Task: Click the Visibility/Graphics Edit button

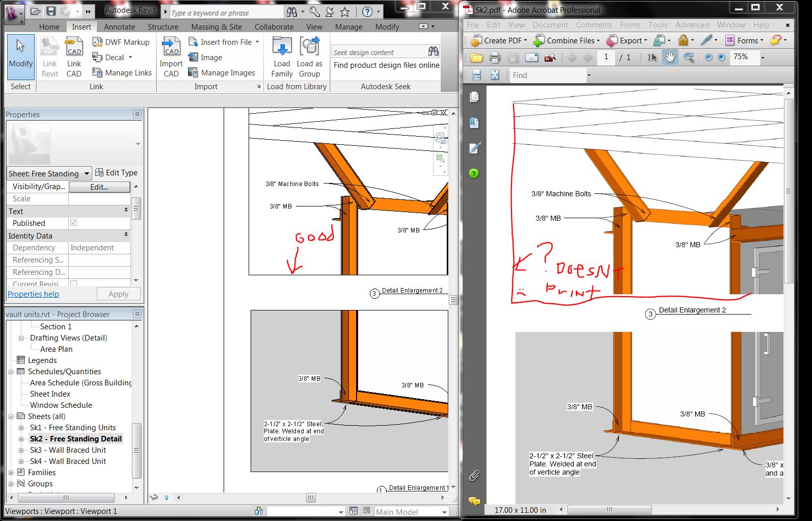Action: 99,187
